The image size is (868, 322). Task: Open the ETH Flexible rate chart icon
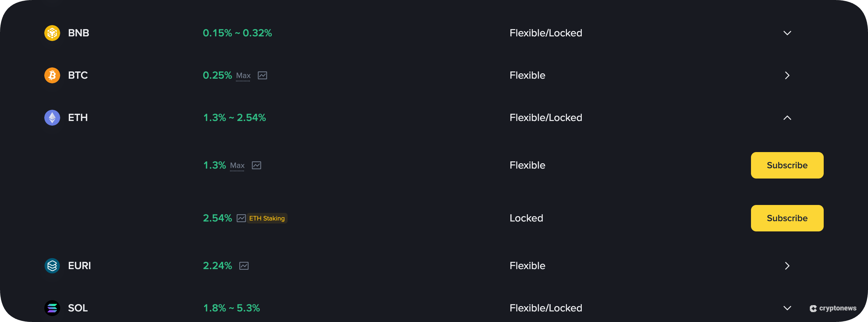pyautogui.click(x=257, y=165)
